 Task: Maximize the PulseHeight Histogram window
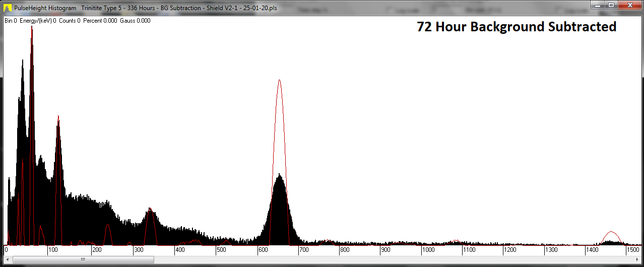tap(612, 5)
